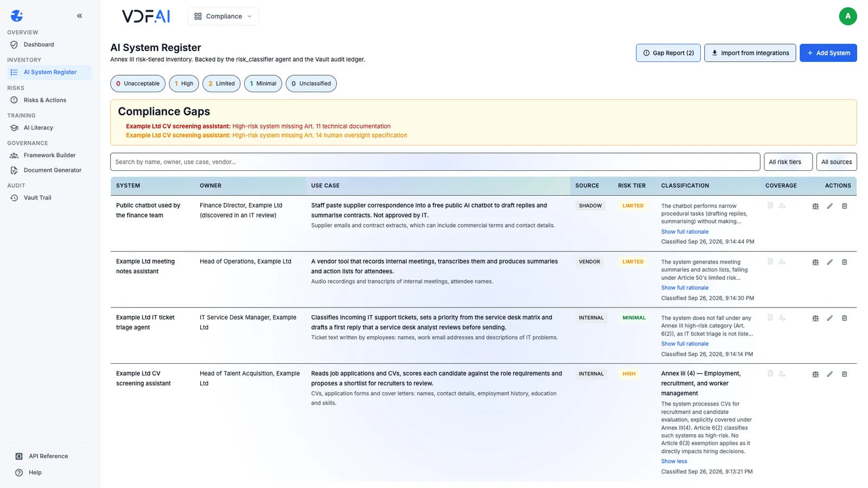Click document coverage icon in Public chatbot row
The width and height of the screenshot is (868, 488).
tap(770, 206)
